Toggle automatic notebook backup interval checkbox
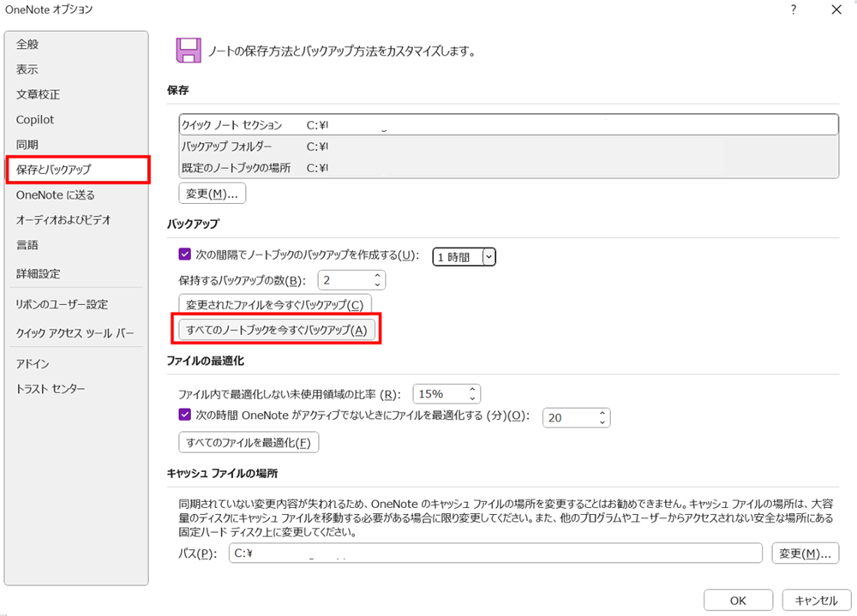857x616 pixels. pos(185,254)
